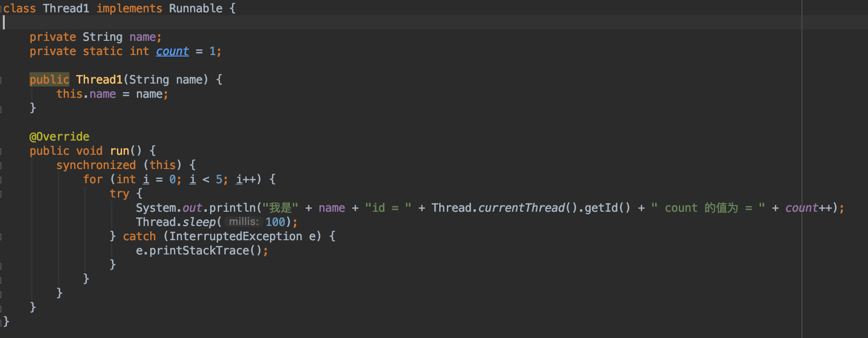Click the underlined count field declaration
This screenshot has height=338, width=868.
coord(172,51)
